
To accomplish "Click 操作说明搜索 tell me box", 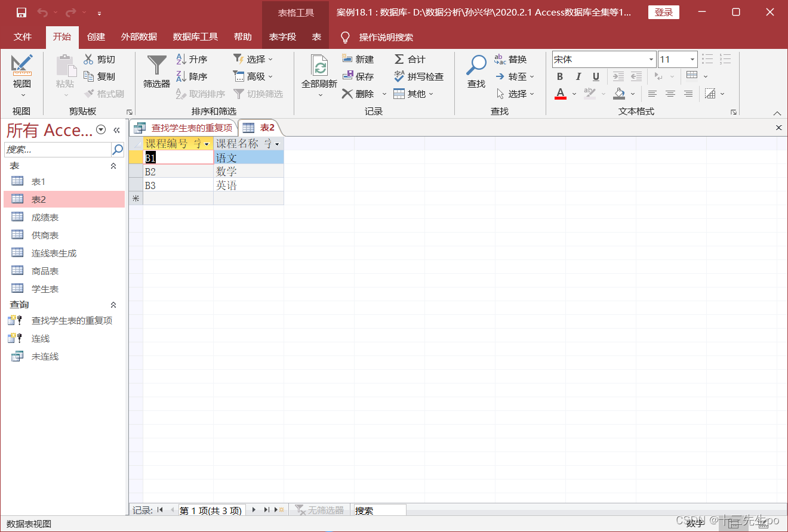I will (386, 37).
